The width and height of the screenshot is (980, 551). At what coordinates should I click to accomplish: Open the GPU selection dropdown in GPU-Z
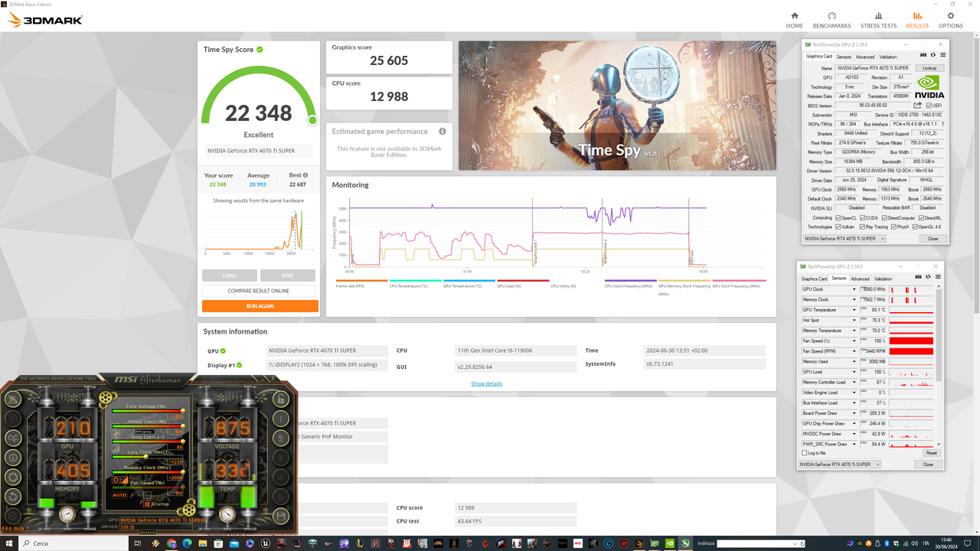[x=844, y=238]
